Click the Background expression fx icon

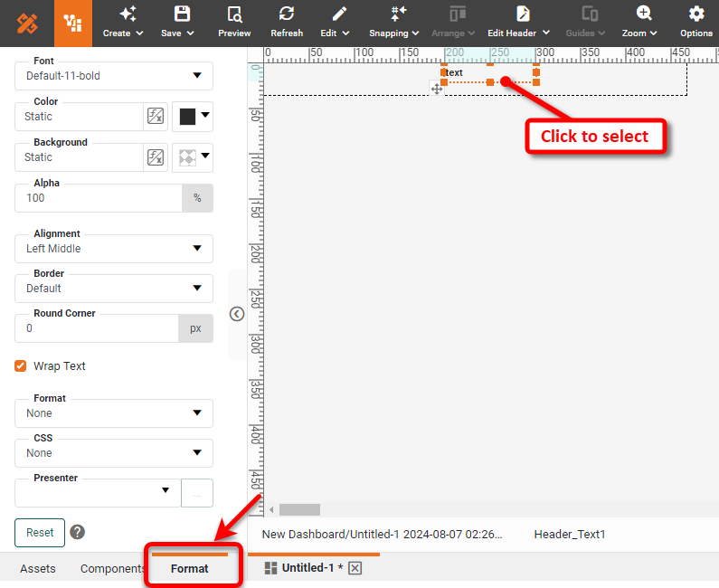pyautogui.click(x=156, y=157)
